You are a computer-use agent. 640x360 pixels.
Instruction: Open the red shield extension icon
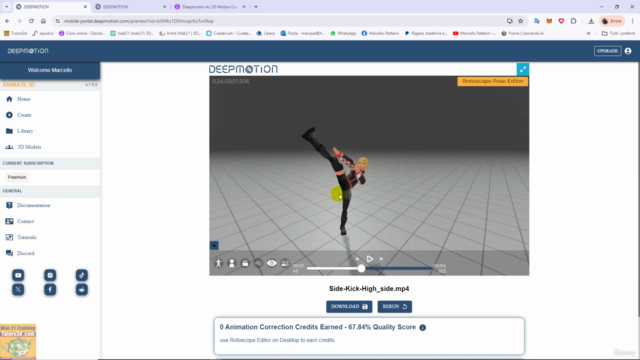click(562, 21)
